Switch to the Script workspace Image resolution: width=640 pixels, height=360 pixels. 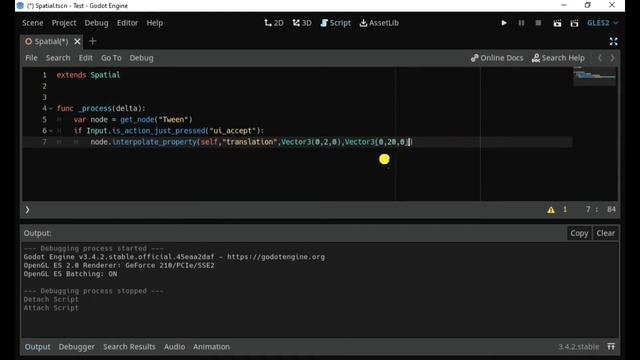(x=336, y=23)
